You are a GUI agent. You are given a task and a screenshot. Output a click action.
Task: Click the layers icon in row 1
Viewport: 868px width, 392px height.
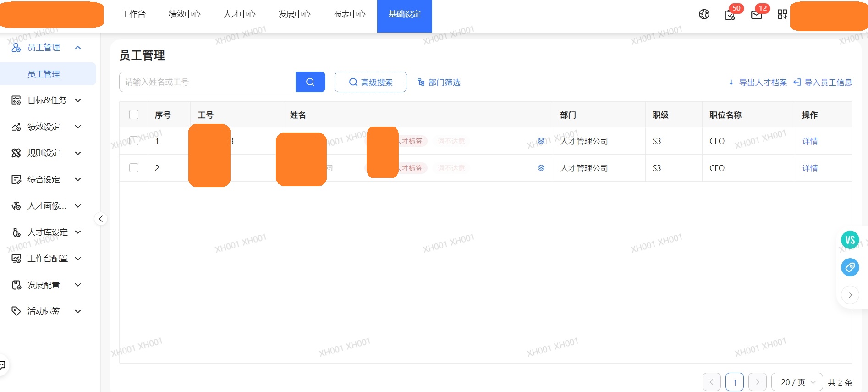pos(541,141)
